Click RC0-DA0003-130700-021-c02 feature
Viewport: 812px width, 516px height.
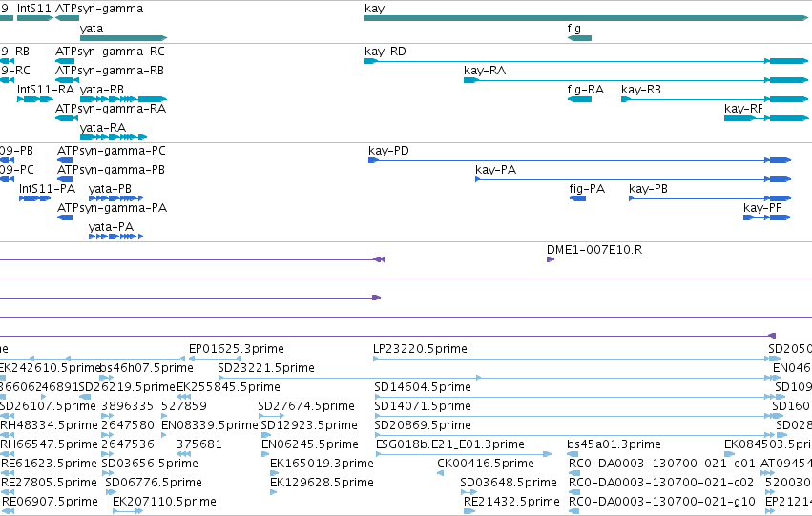coord(573,493)
